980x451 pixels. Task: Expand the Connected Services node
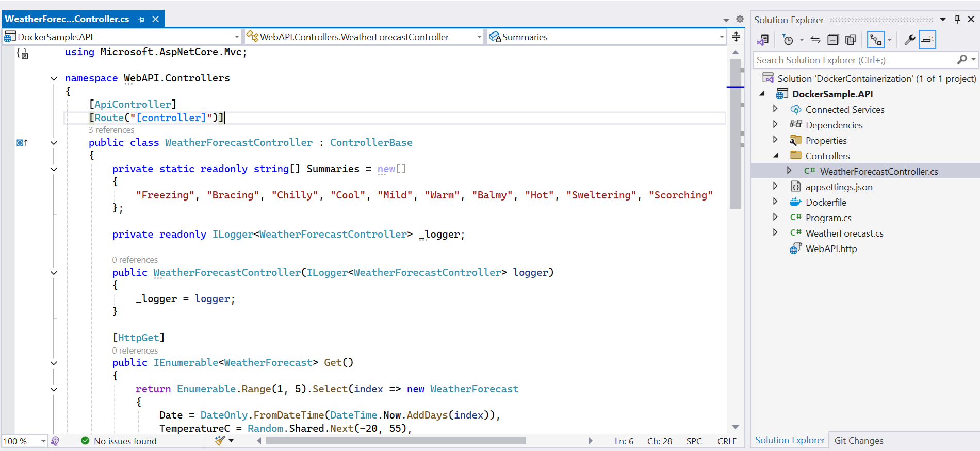[x=775, y=109]
